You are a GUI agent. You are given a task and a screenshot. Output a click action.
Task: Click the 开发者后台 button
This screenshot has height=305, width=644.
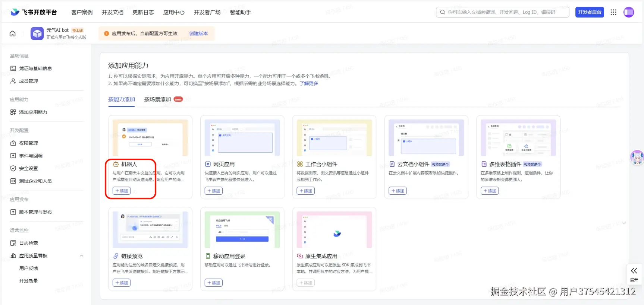tap(590, 12)
